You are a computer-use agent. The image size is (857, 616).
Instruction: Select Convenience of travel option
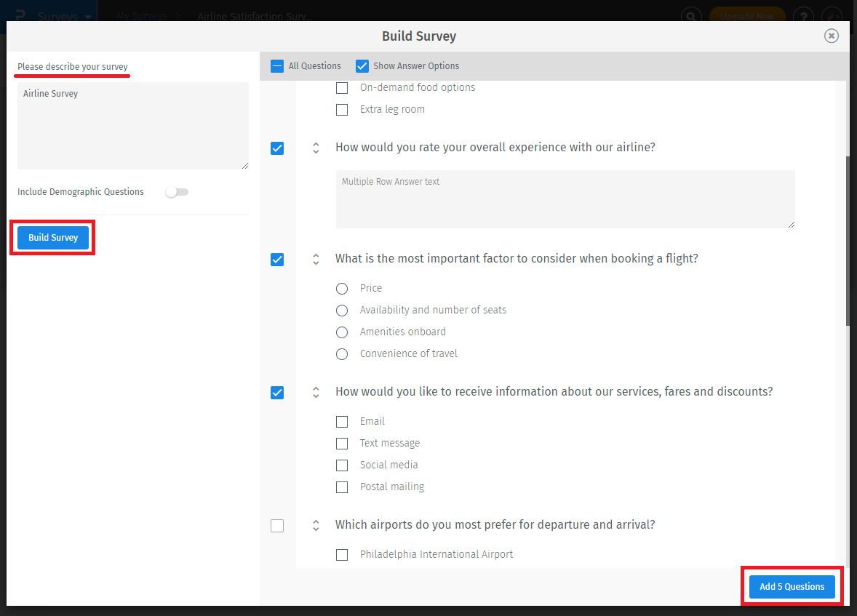(x=342, y=354)
